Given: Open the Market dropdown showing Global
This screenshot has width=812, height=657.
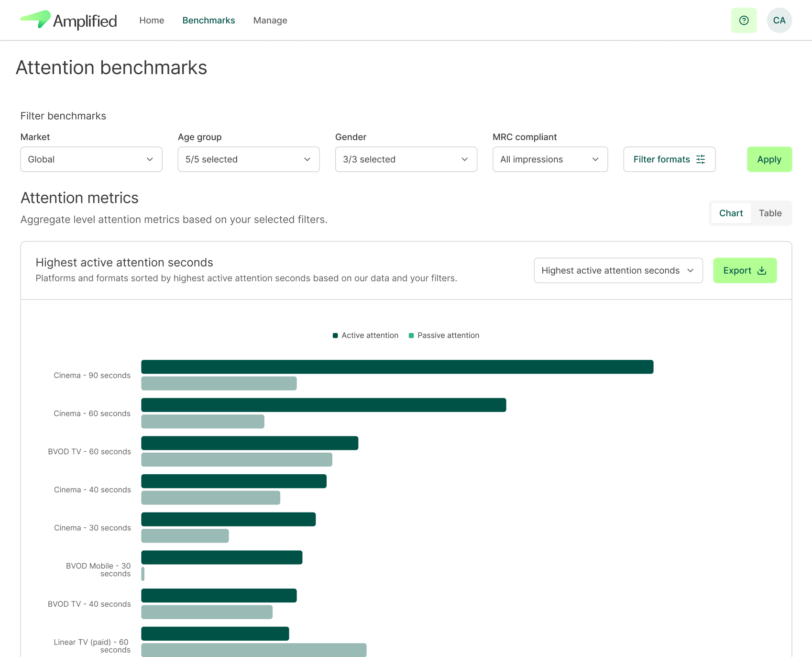Looking at the screenshot, I should pos(91,159).
